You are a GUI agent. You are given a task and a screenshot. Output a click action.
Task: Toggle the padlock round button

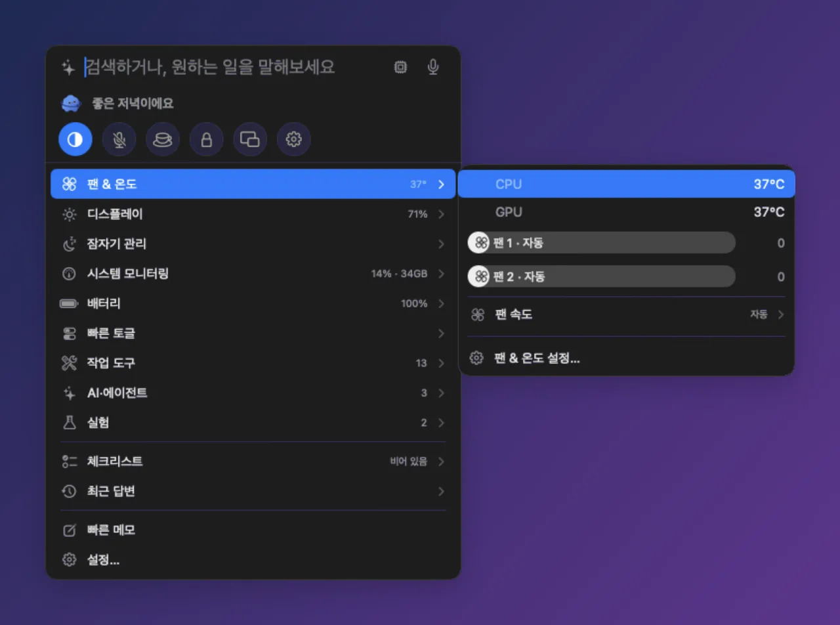click(x=207, y=139)
